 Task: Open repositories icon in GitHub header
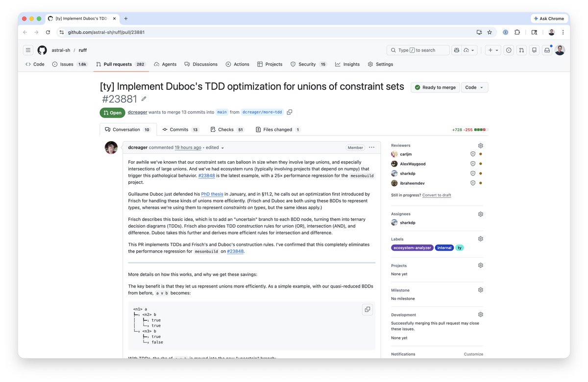534,50
